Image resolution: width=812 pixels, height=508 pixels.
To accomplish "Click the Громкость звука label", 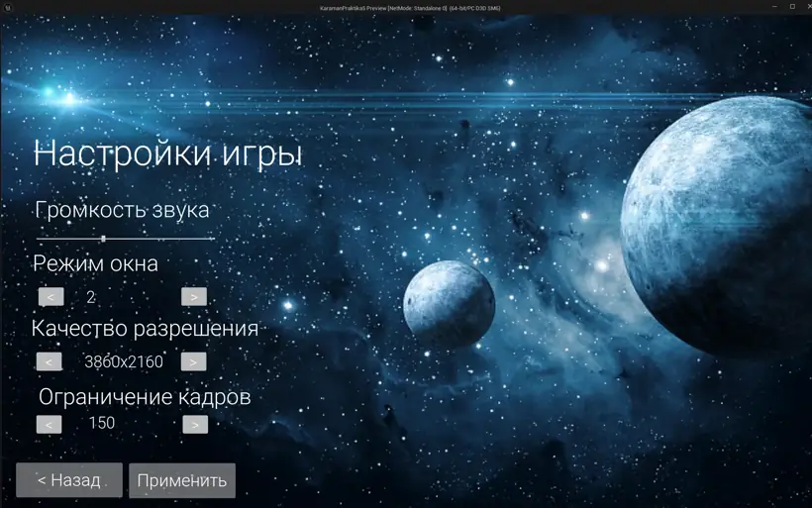I will click(122, 210).
